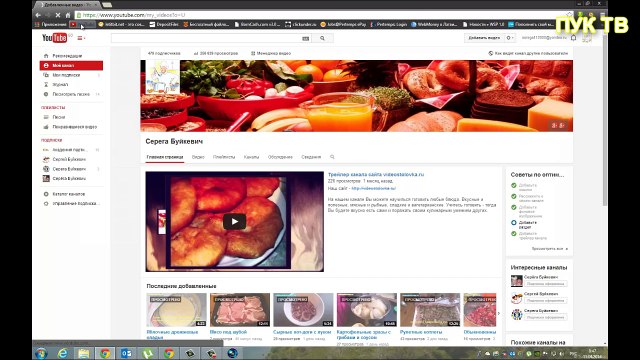640x360 pixels.
Task: Open Менеджер видео link
Action: [271, 53]
